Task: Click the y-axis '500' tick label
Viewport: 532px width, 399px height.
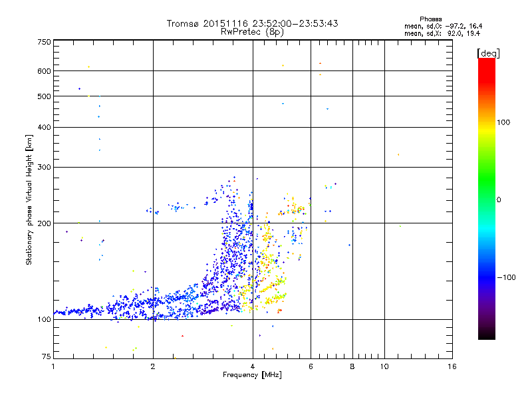Action: coord(44,96)
